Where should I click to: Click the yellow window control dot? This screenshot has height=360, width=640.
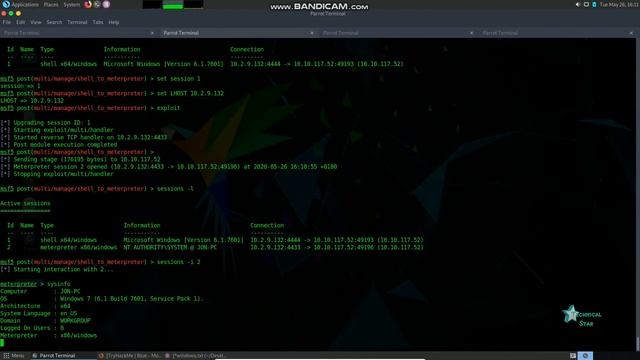[x=18, y=13]
